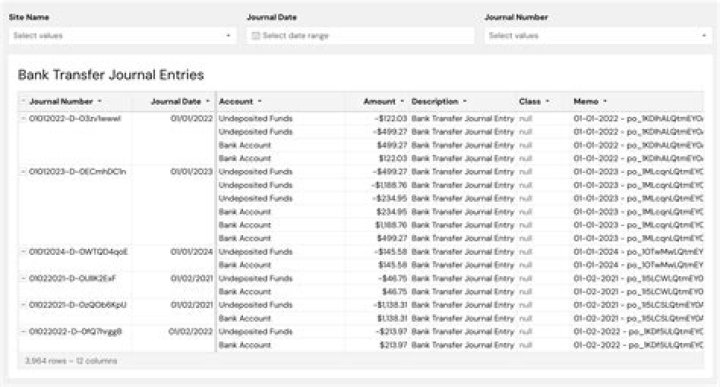720x387 pixels.
Task: Click the $145.58 Bank Account amount
Action: (x=393, y=265)
